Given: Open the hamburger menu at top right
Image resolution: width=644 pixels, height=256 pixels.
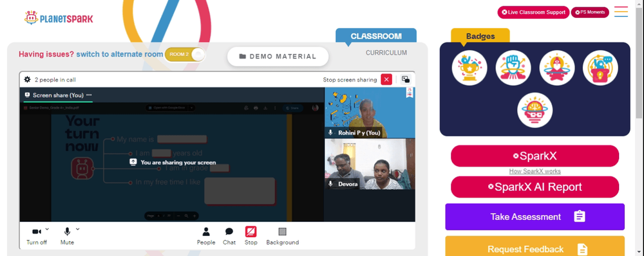Looking at the screenshot, I should (x=621, y=12).
